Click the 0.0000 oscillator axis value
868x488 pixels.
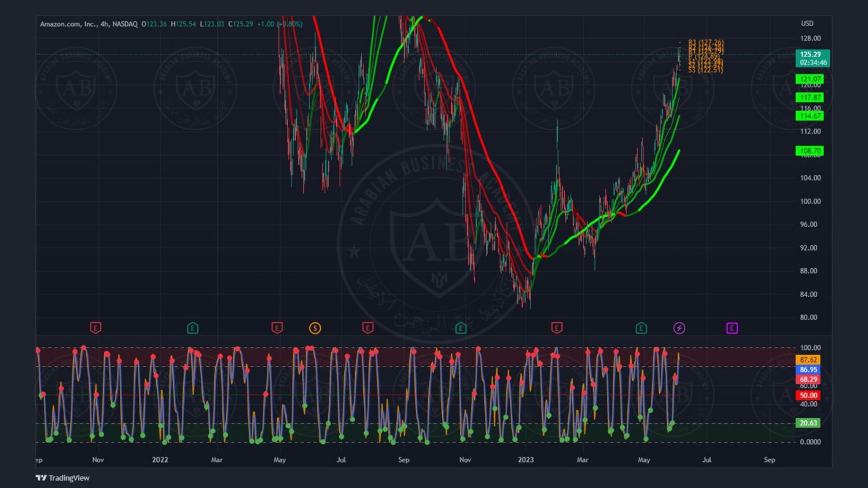pyautogui.click(x=810, y=442)
